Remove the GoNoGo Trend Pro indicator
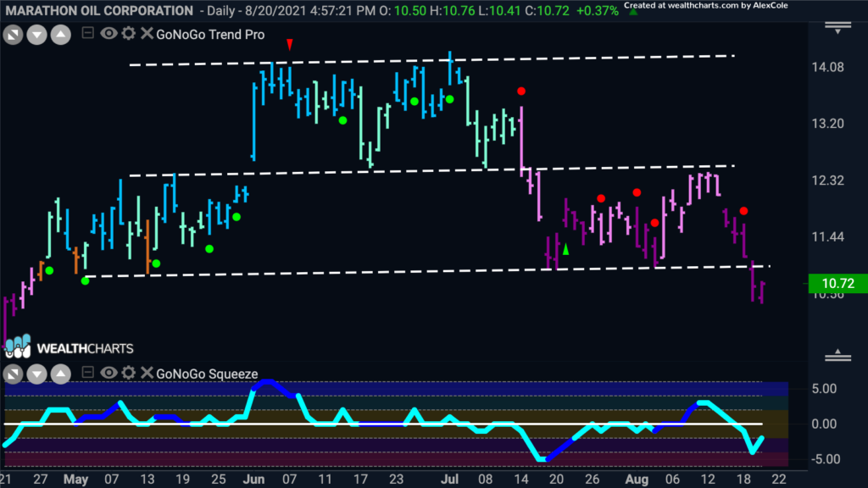The width and height of the screenshot is (868, 488). pyautogui.click(x=147, y=34)
